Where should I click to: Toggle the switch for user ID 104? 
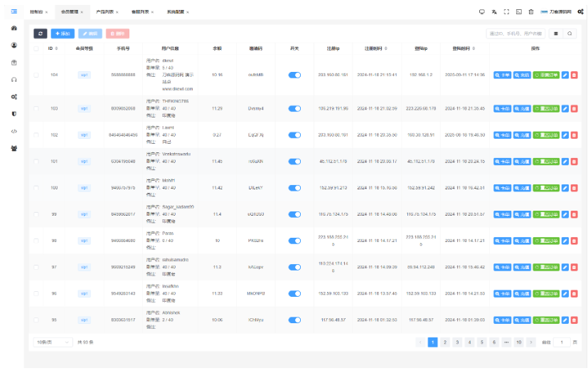[x=294, y=75]
